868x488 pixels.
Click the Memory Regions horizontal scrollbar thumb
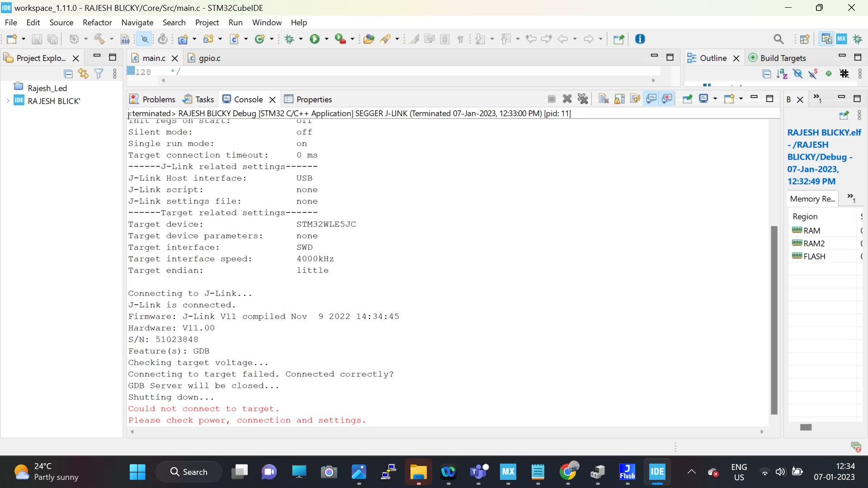point(806,427)
